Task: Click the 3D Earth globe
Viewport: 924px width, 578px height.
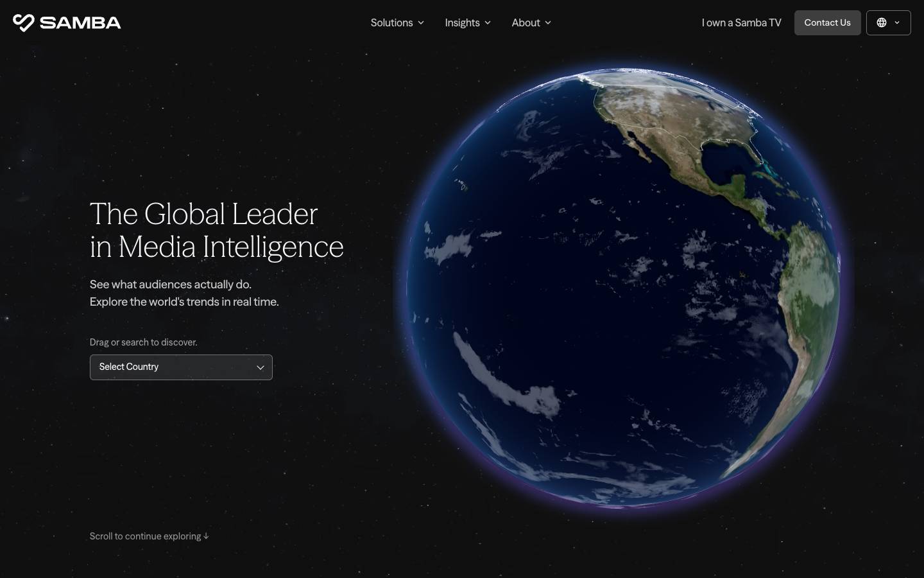Action: pyautogui.click(x=622, y=287)
